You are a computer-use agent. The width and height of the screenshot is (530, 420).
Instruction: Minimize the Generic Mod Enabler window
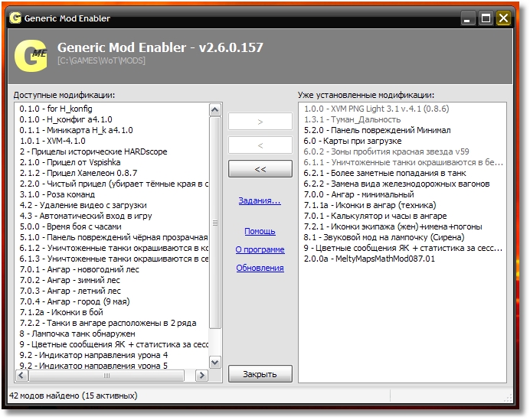pyautogui.click(x=467, y=18)
